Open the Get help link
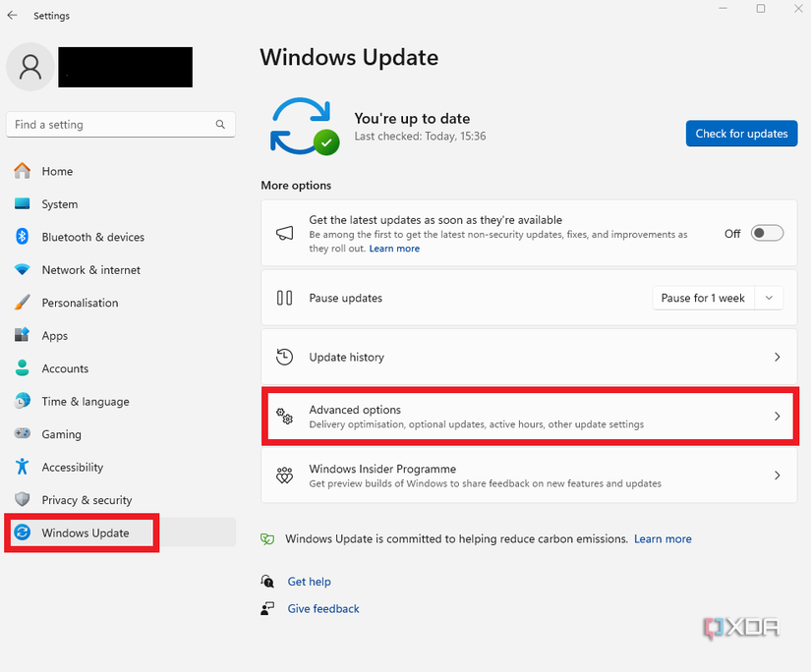 point(309,582)
